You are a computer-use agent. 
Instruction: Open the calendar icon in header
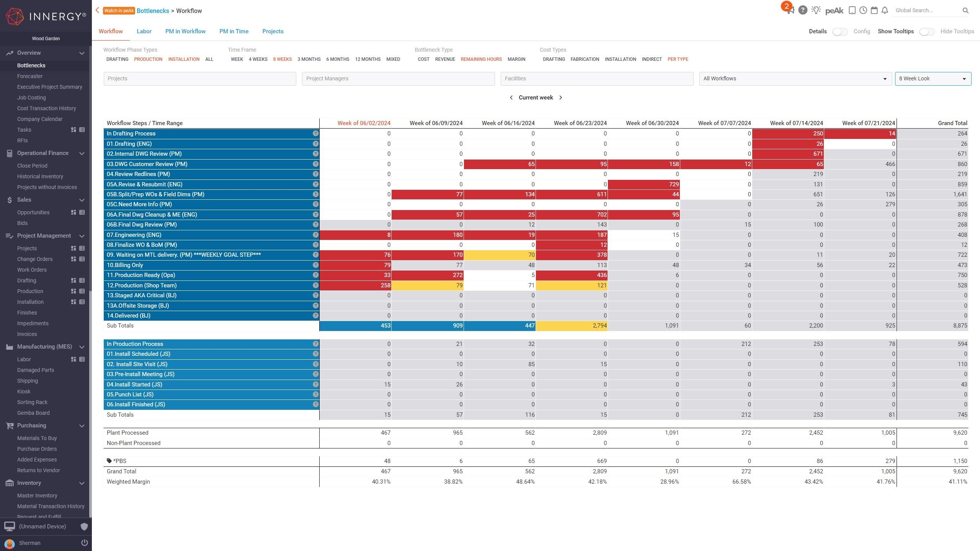click(x=874, y=11)
